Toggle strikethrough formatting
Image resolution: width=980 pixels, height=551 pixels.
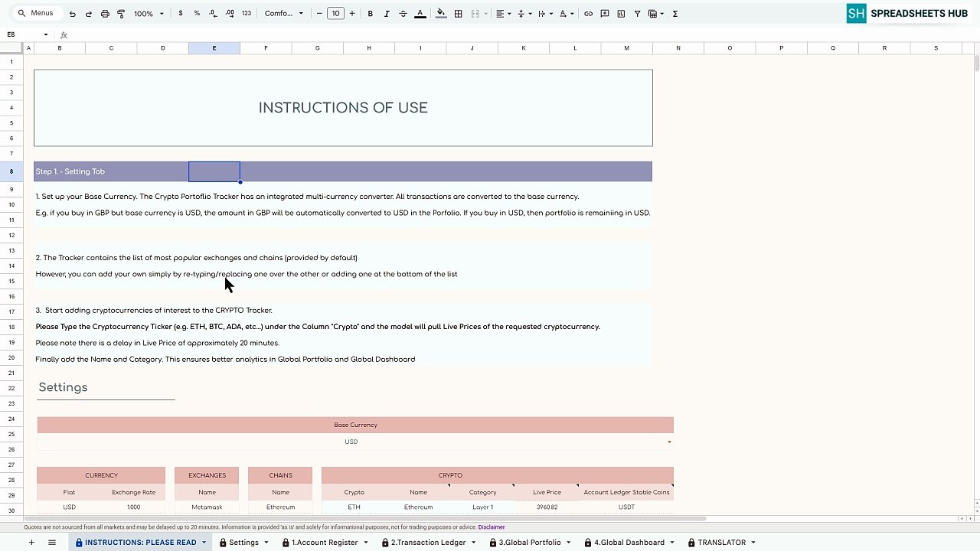point(403,14)
